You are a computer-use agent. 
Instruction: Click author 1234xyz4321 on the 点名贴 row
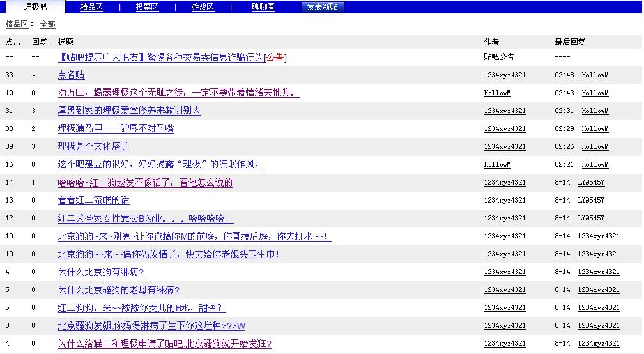click(x=505, y=75)
